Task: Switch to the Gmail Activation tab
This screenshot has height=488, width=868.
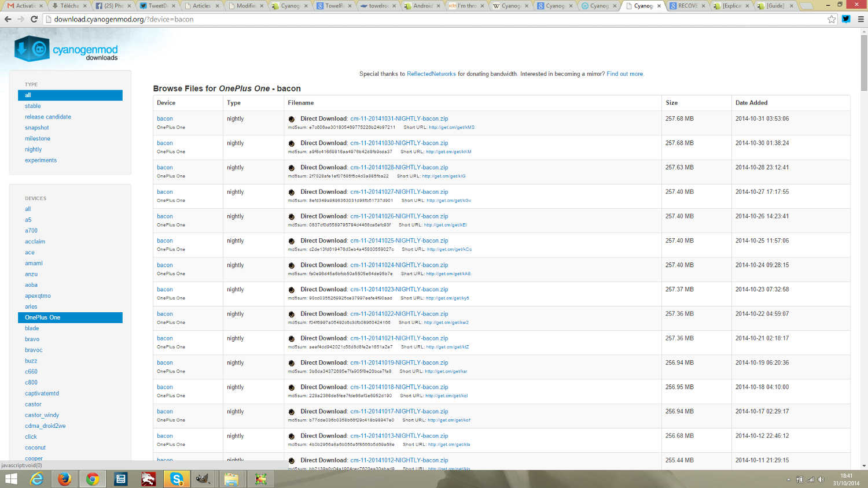Action: click(x=24, y=6)
